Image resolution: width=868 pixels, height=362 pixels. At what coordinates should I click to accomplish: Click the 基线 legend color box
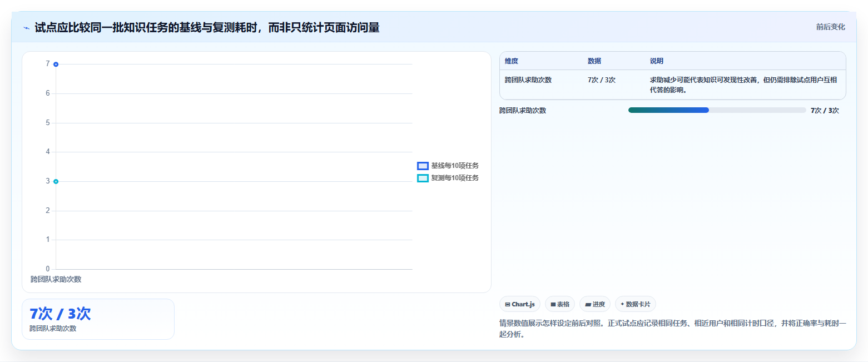(423, 166)
